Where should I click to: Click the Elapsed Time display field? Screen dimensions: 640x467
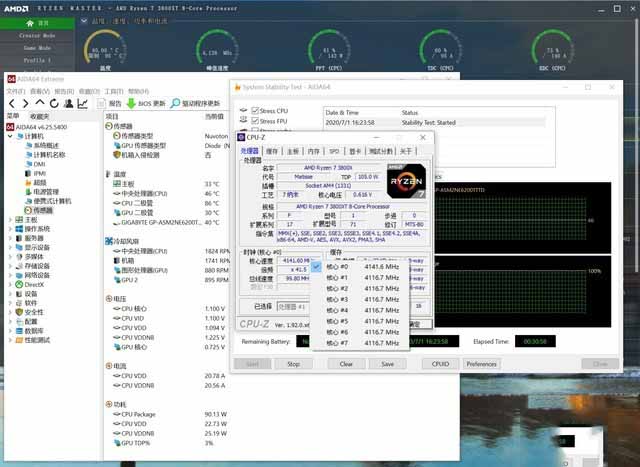535,341
